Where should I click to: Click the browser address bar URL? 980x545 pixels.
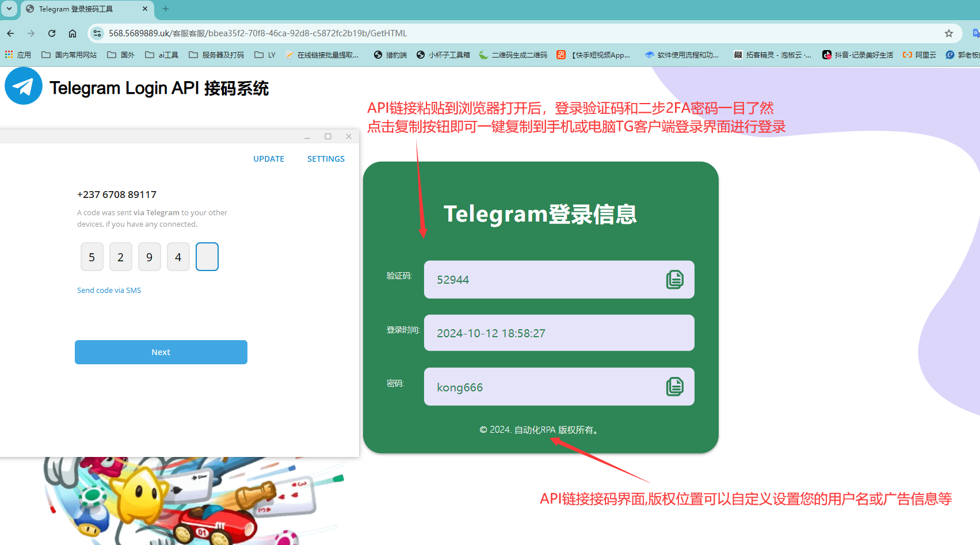click(x=258, y=33)
